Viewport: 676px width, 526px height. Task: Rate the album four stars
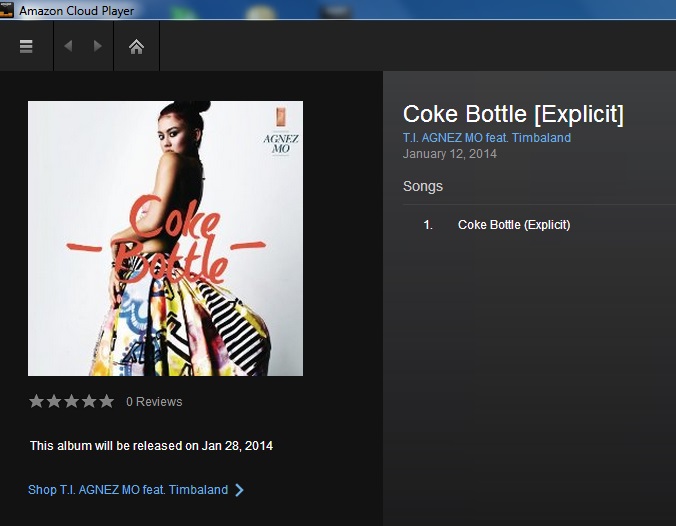pyautogui.click(x=88, y=401)
